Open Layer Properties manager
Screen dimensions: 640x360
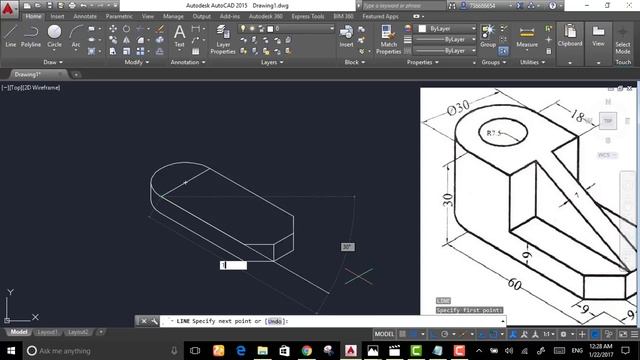pyautogui.click(x=223, y=39)
